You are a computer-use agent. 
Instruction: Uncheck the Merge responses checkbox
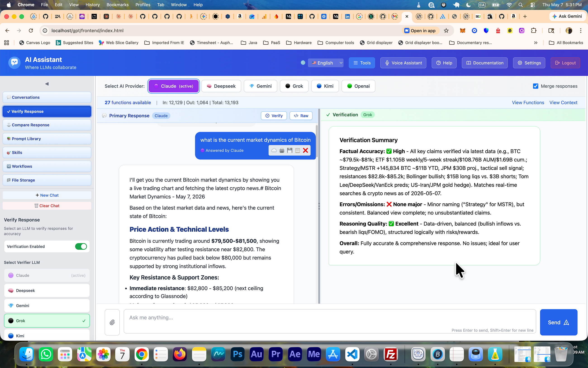click(x=536, y=86)
